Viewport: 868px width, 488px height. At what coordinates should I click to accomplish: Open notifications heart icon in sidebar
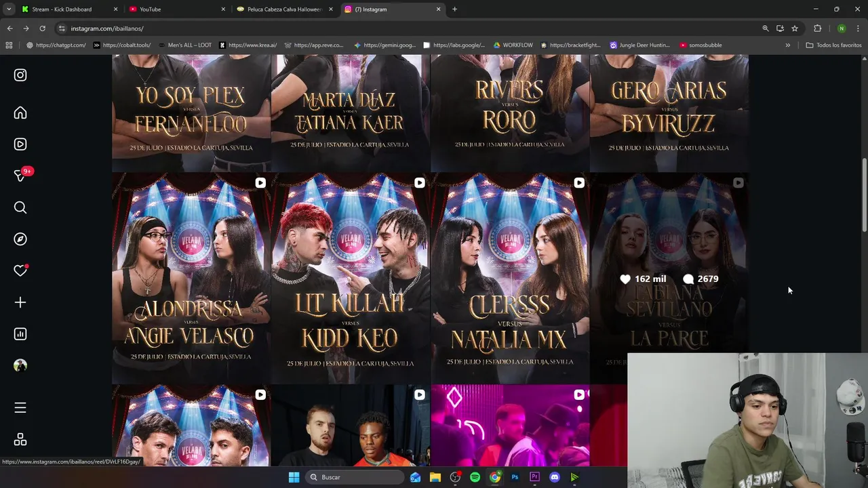[x=20, y=270]
